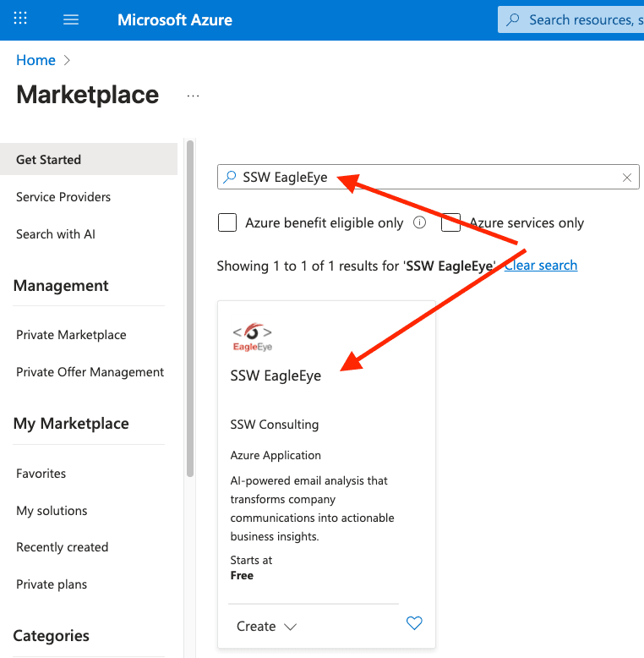The width and height of the screenshot is (644, 658).
Task: Click the sidebar vertical scrollbar
Action: click(x=190, y=309)
